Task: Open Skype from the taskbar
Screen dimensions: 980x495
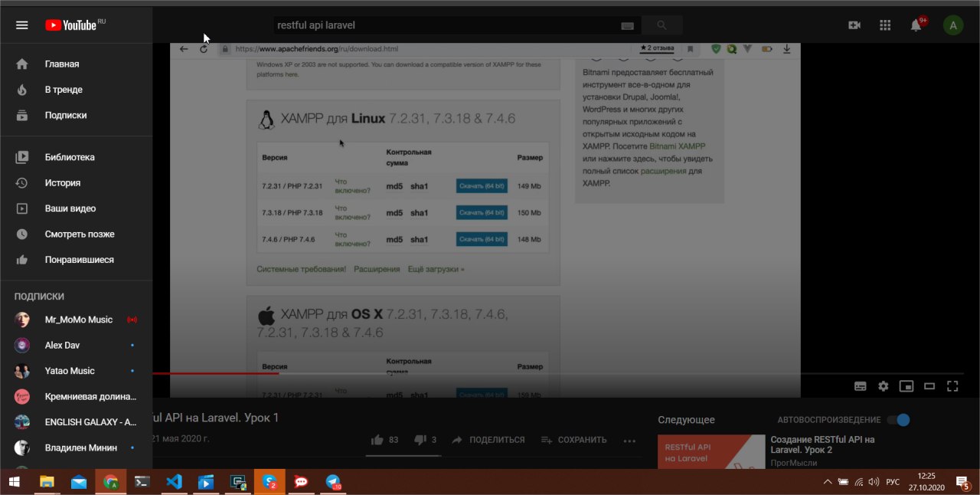Action: click(269, 482)
